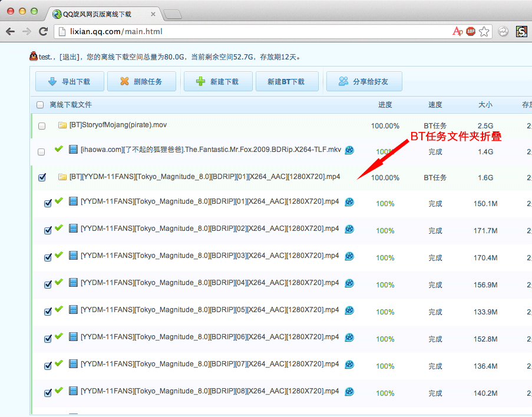The width and height of the screenshot is (532, 417).
Task: Click video file icon of episode [05]
Action: [73, 309]
